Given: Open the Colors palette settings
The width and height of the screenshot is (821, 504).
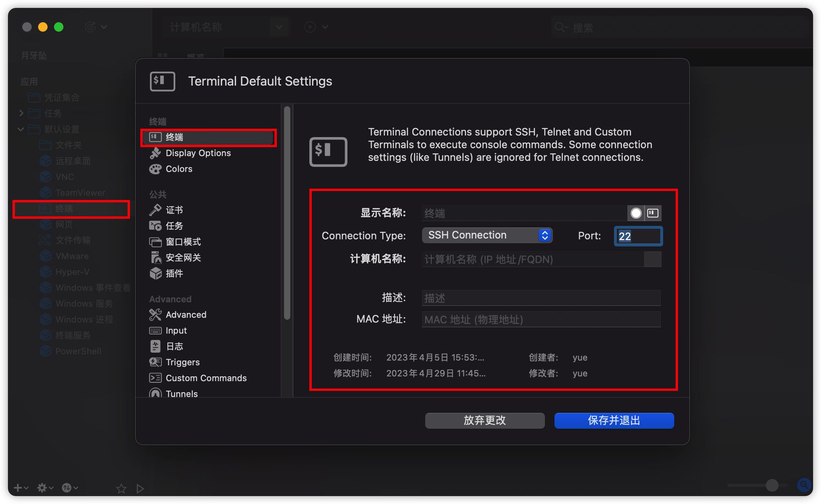Looking at the screenshot, I should click(178, 169).
